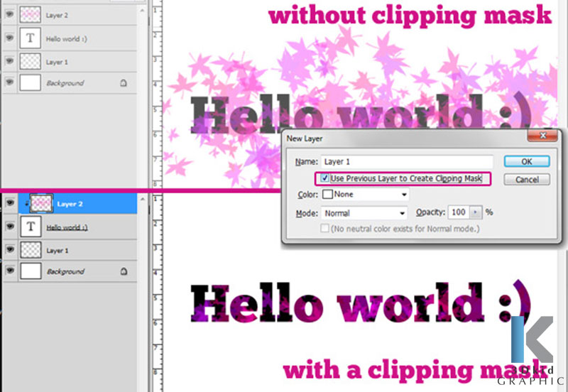568x392 pixels.
Task: Click the clipping arrow indicator beside selected Layer 2
Action: (x=26, y=204)
